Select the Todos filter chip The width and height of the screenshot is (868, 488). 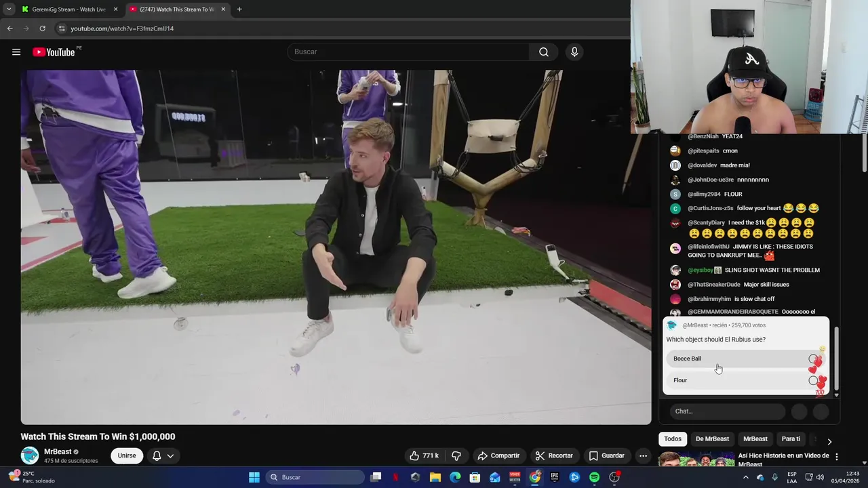coord(673,439)
